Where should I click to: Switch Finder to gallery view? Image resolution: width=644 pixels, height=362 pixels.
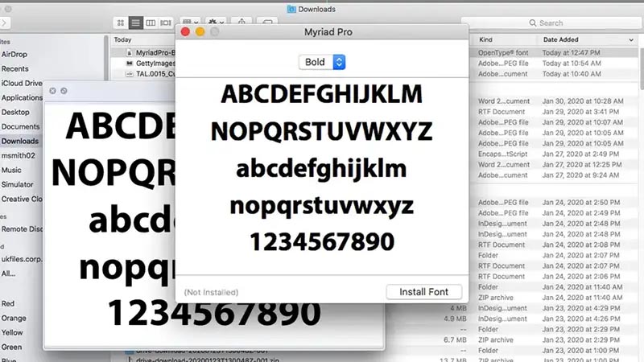coord(166,23)
